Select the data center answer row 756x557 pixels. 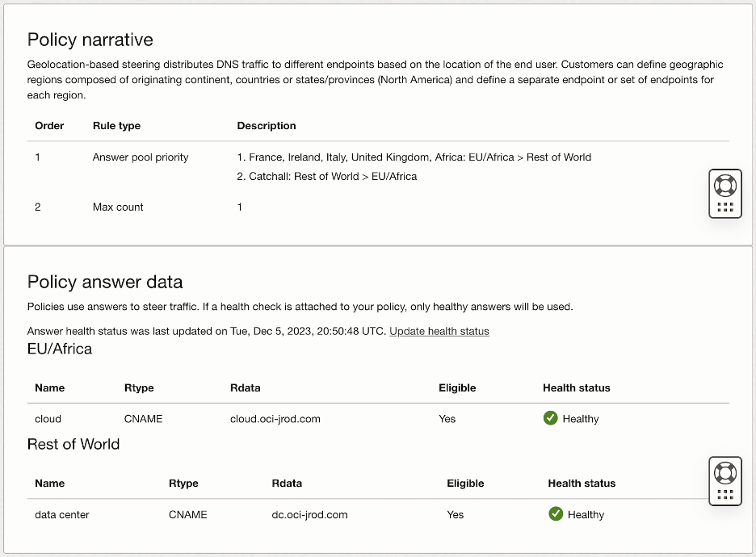[61, 514]
